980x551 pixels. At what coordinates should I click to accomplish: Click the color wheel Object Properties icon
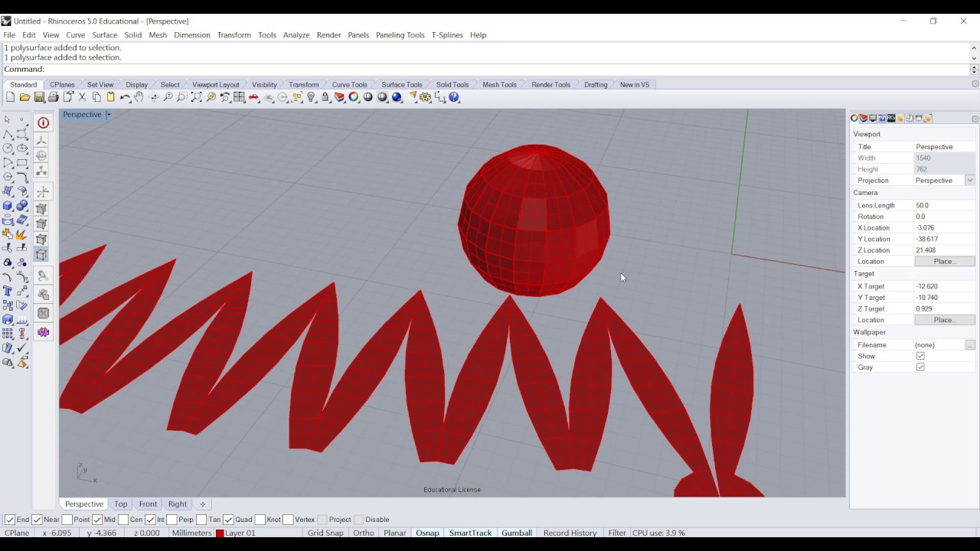click(x=353, y=97)
